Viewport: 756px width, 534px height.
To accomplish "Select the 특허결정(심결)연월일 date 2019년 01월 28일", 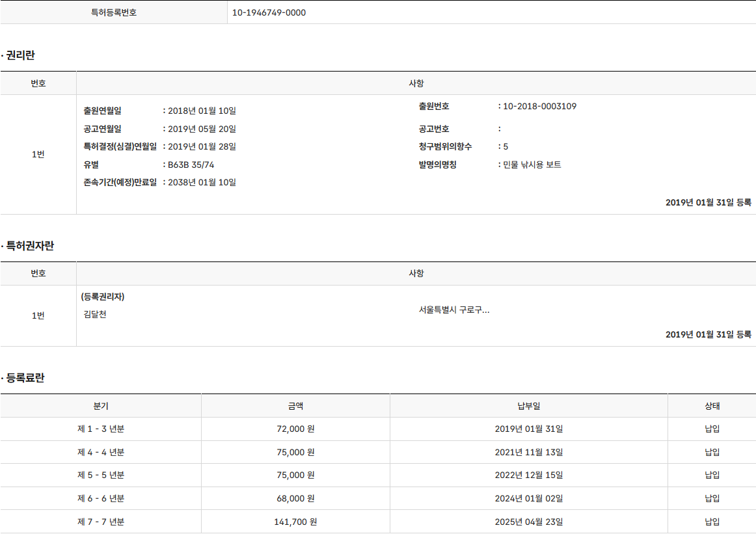I will (202, 147).
